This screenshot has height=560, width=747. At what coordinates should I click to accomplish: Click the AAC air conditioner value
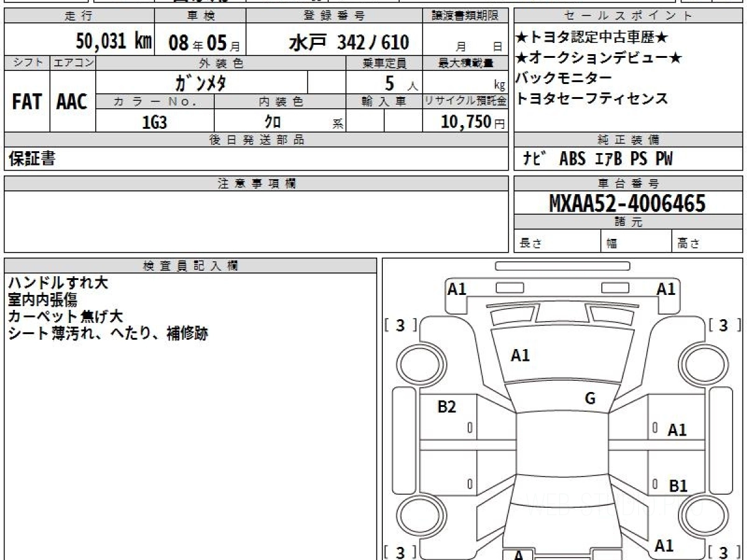coord(72,102)
